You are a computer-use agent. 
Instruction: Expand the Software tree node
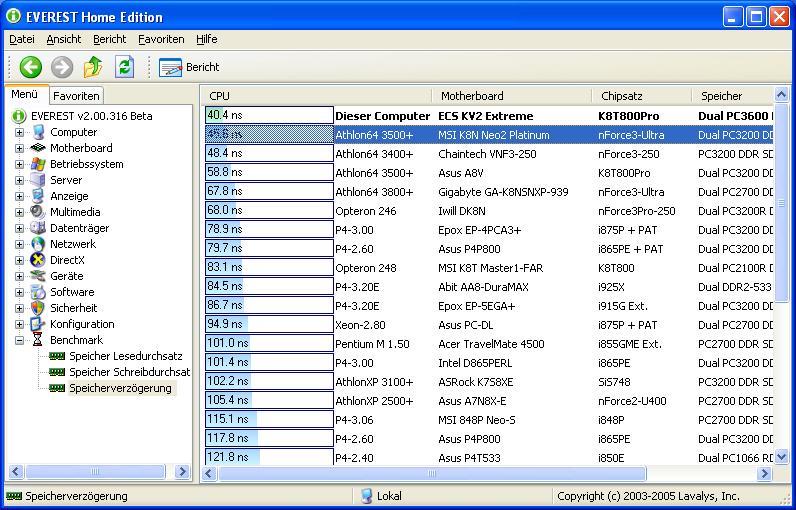tap(19, 292)
